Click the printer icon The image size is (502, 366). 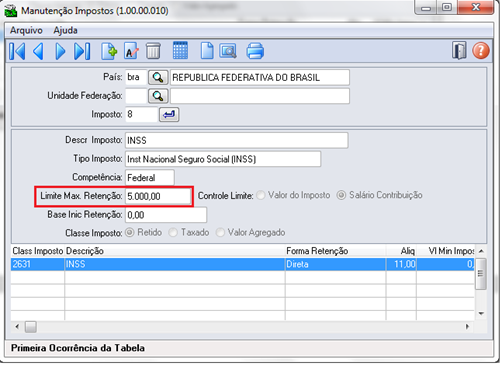pos(255,51)
